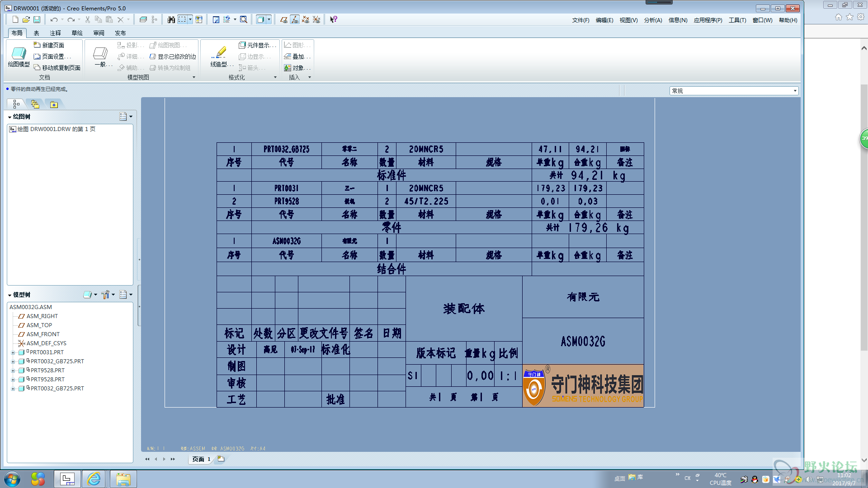The height and width of the screenshot is (488, 868).
Task: Create a new file with the blank page icon
Action: pos(15,19)
